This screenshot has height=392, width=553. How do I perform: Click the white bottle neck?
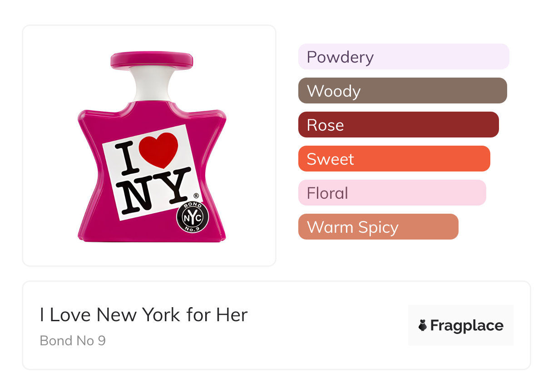pyautogui.click(x=152, y=84)
